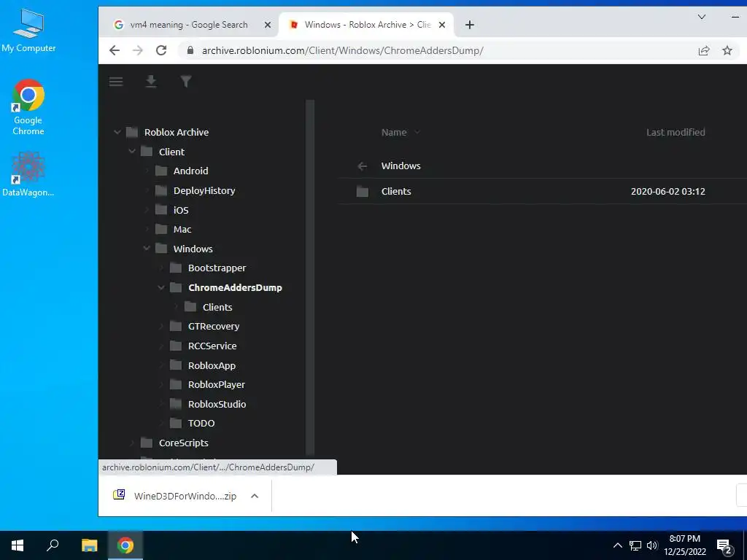Select Clients subfolder under ChromeAddersDump in tree
The image size is (747, 560).
click(x=217, y=307)
